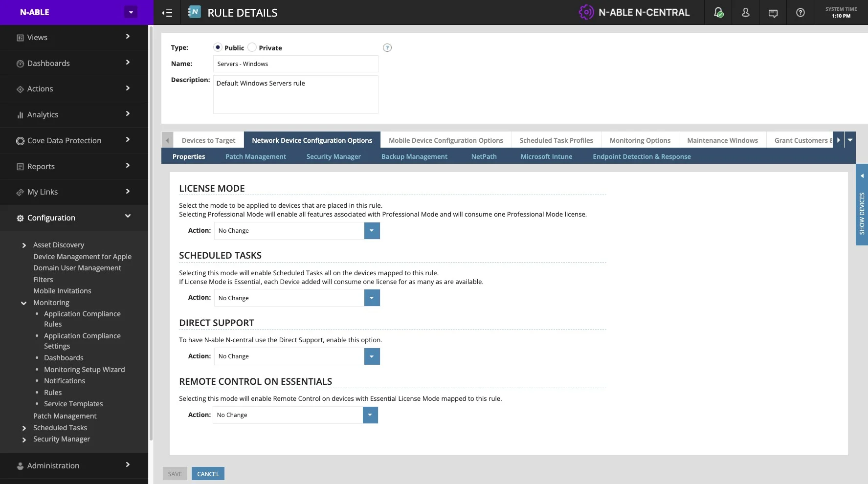
Task: Click the sidebar vertical scrollbar
Action: (151, 235)
